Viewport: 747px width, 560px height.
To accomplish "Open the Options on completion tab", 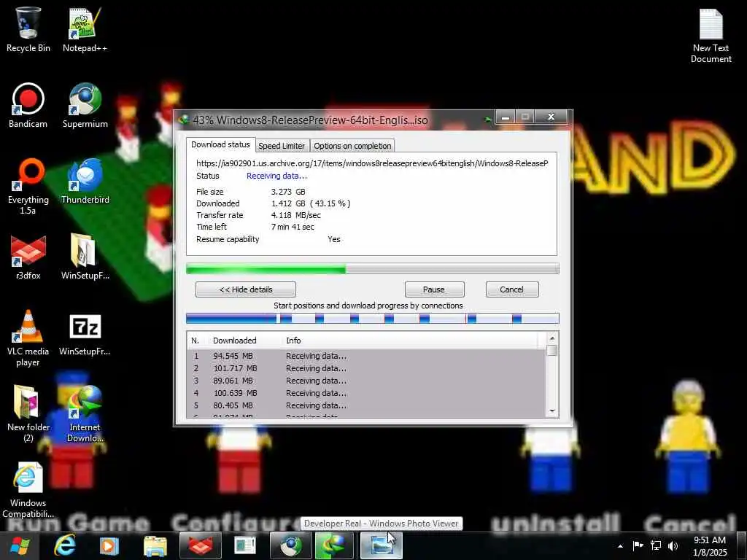I will tap(352, 146).
